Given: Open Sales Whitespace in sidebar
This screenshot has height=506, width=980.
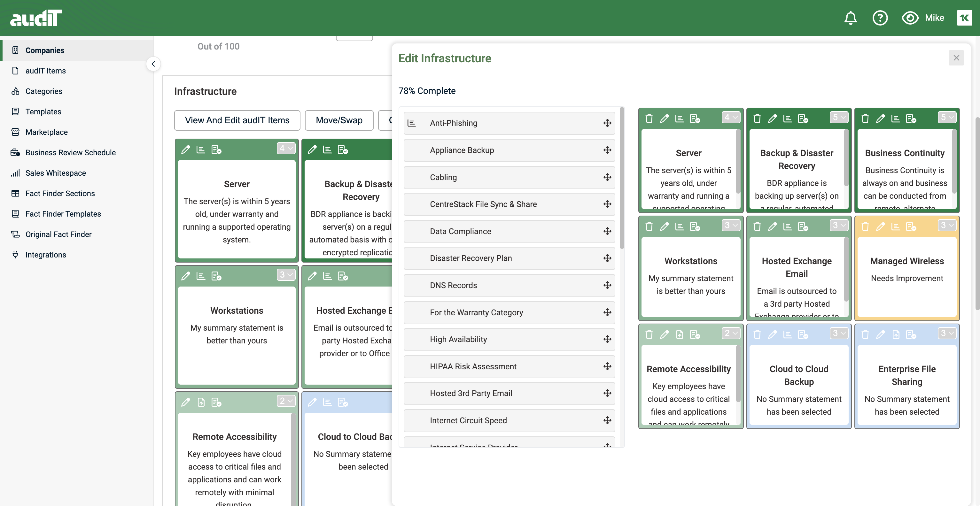Looking at the screenshot, I should [x=56, y=173].
